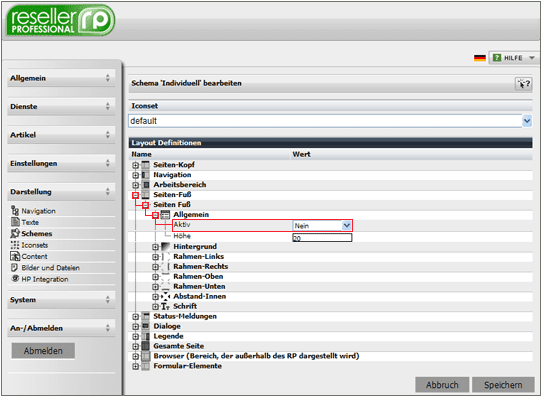Click the sidebar Content icon
The image size is (542, 397).
(15, 256)
